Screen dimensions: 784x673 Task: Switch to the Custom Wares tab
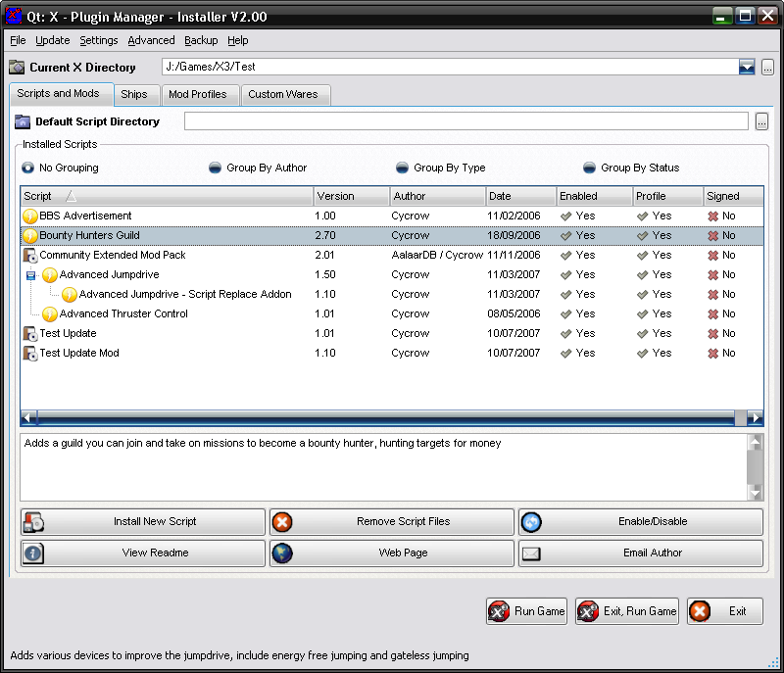285,95
